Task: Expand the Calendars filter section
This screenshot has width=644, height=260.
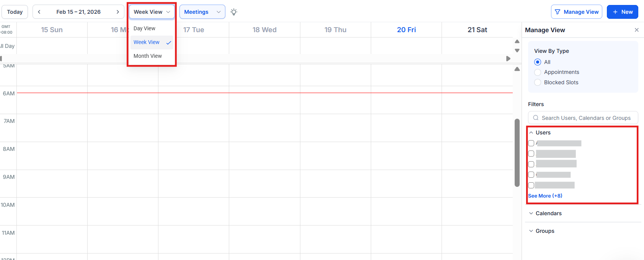Action: [x=548, y=213]
